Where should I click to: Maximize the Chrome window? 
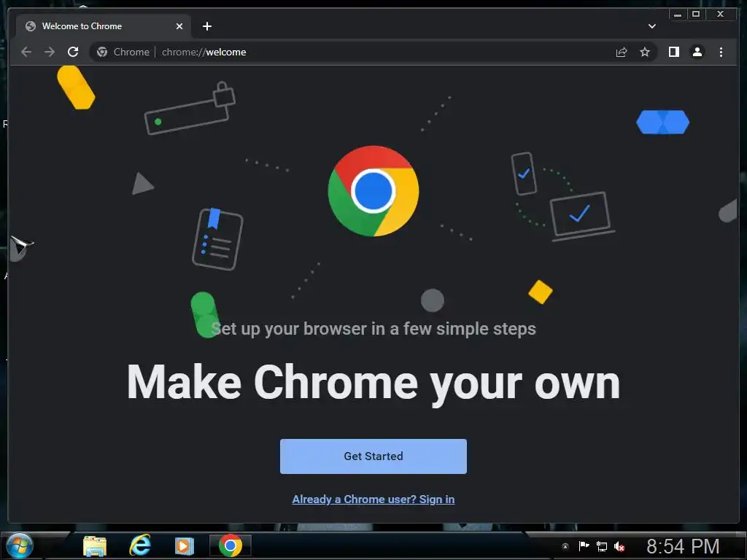695,15
